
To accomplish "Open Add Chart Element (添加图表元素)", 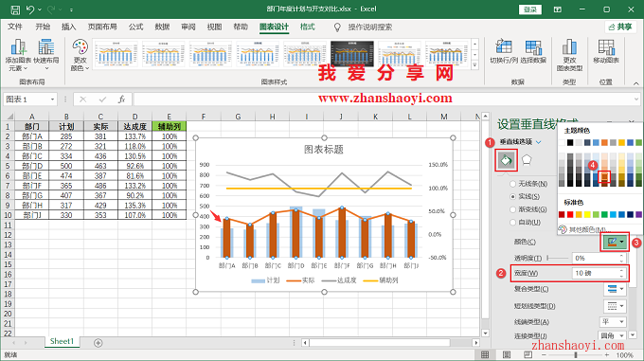I will click(19, 55).
